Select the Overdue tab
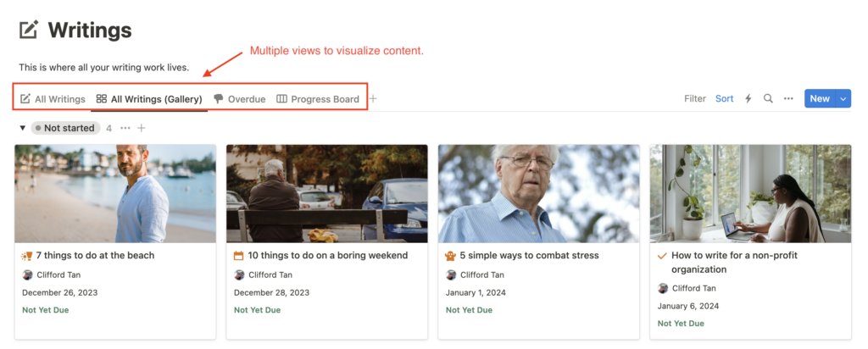868x349 pixels. (239, 99)
